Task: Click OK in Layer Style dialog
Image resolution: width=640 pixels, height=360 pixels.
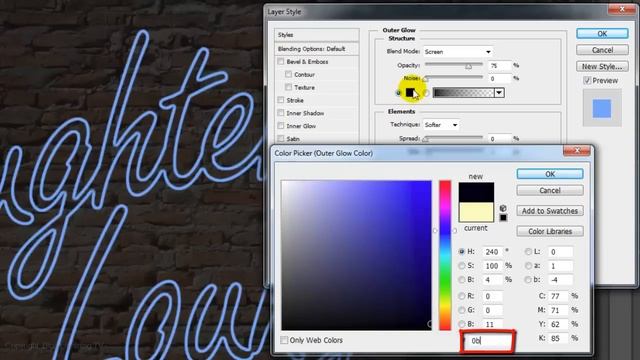Action: 602,34
